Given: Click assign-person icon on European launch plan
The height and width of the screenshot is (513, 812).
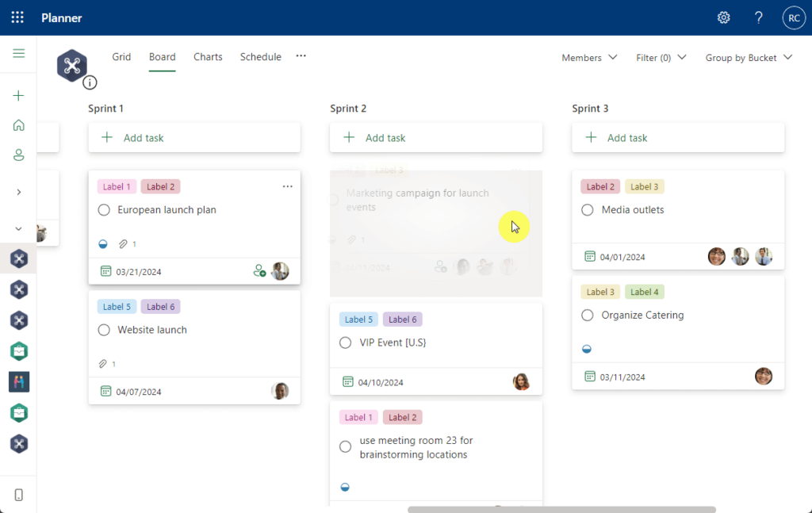Looking at the screenshot, I should [x=259, y=270].
